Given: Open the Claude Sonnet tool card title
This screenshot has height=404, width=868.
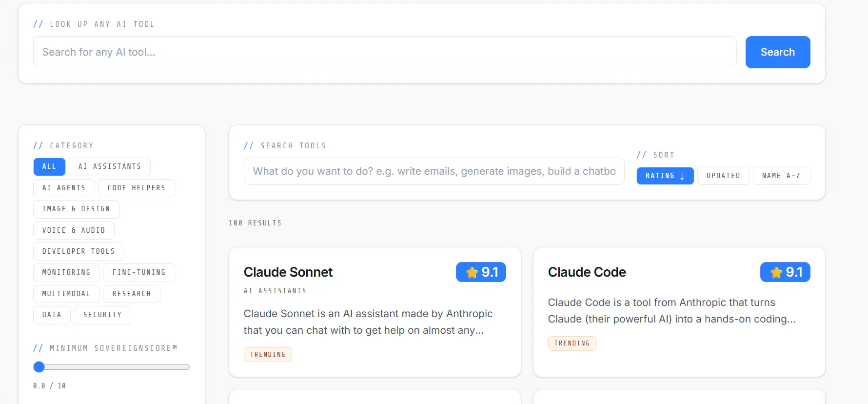Looking at the screenshot, I should [288, 272].
